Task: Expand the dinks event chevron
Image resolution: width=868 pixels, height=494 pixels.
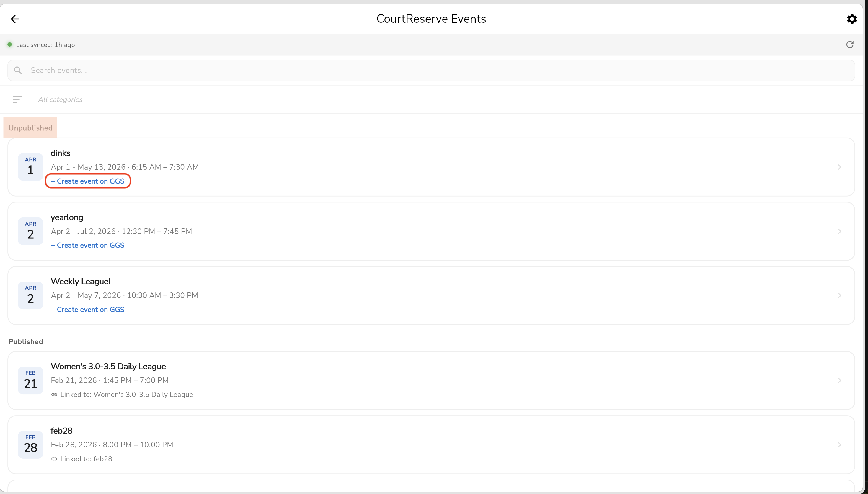Action: pos(839,167)
